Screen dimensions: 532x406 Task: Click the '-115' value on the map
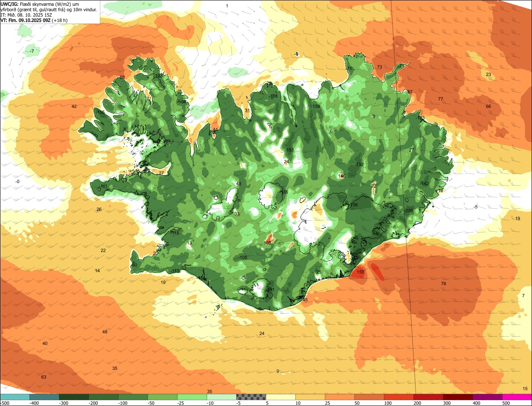click(175, 233)
